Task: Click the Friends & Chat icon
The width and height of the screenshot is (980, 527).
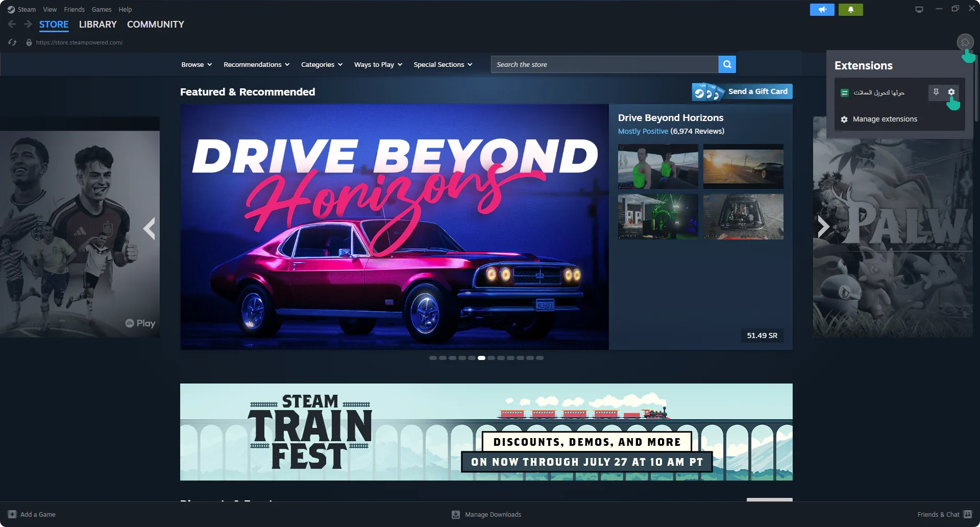Action: point(968,514)
